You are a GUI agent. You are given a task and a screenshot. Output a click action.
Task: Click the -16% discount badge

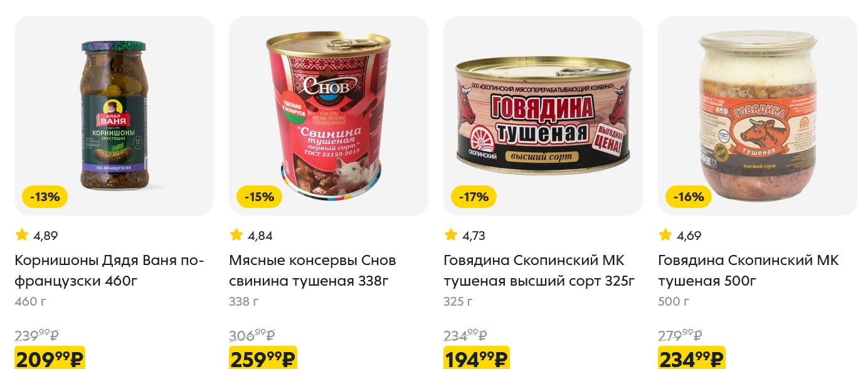pos(688,197)
